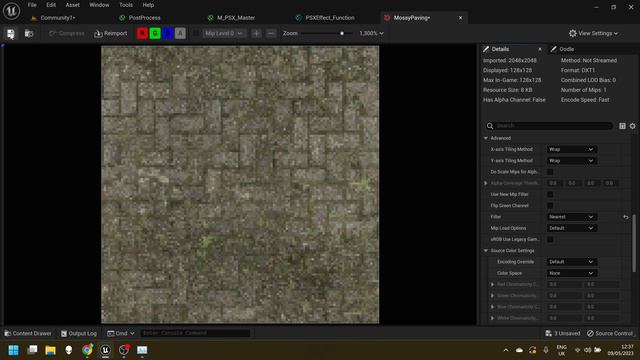
Task: Select the Details panel tab
Action: pyautogui.click(x=500, y=49)
